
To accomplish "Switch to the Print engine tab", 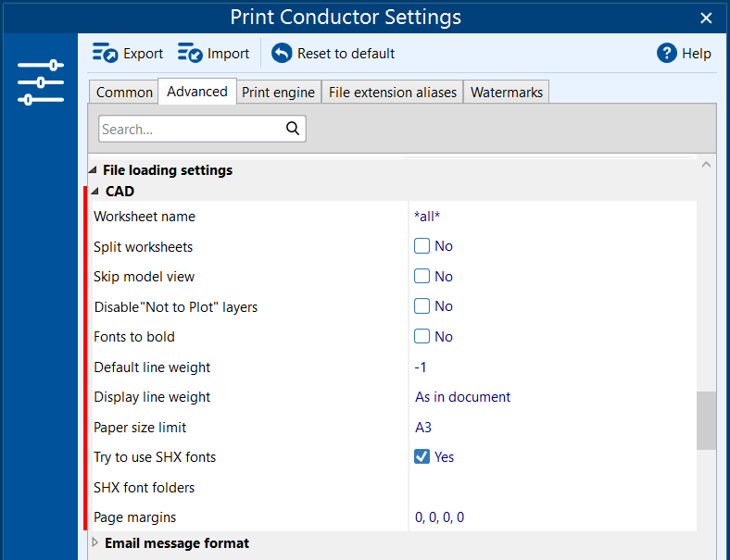I will tap(278, 92).
